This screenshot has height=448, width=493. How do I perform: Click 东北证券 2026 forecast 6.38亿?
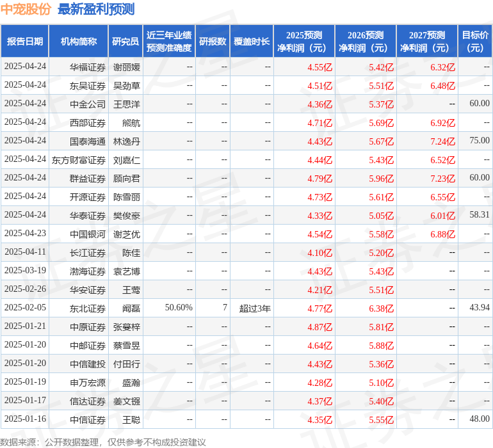point(381,308)
